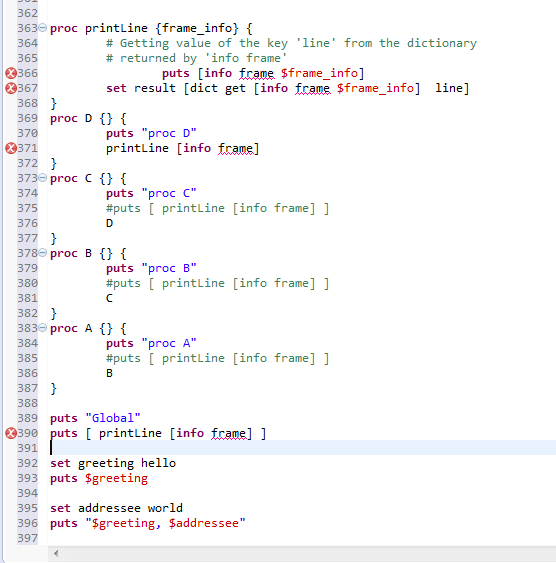
Task: Collapse the proc C fold at line 373
Action: coord(43,178)
